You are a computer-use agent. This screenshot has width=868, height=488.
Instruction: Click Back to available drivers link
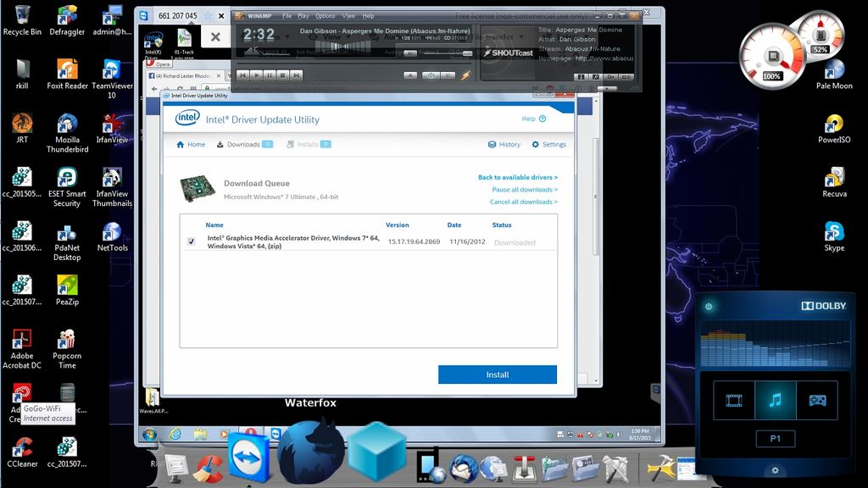point(517,178)
